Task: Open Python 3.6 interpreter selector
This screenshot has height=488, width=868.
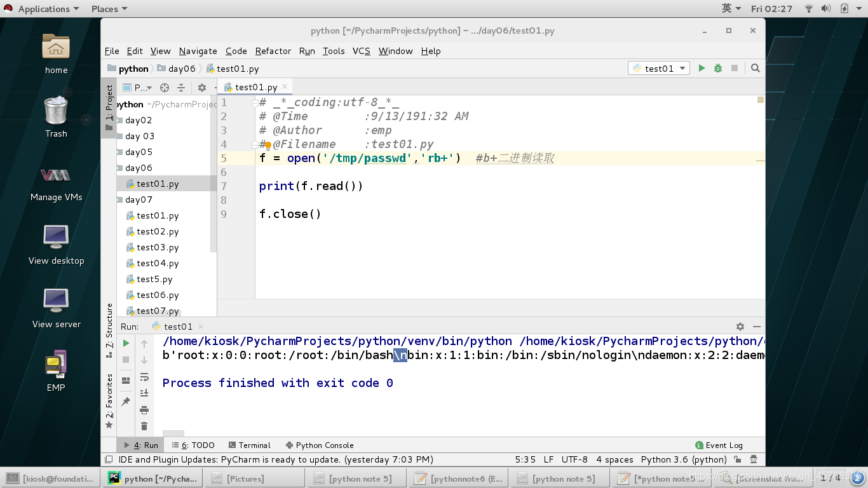Action: (x=684, y=459)
